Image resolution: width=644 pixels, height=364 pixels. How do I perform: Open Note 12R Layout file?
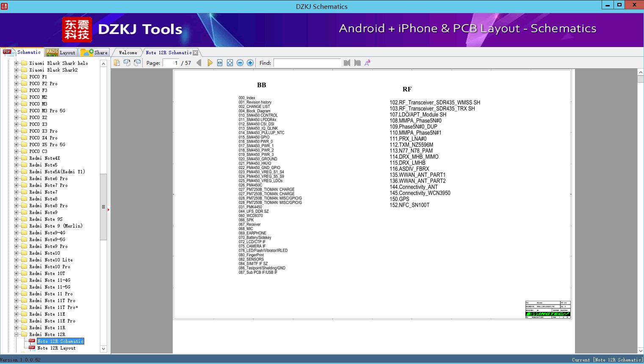coord(56,348)
